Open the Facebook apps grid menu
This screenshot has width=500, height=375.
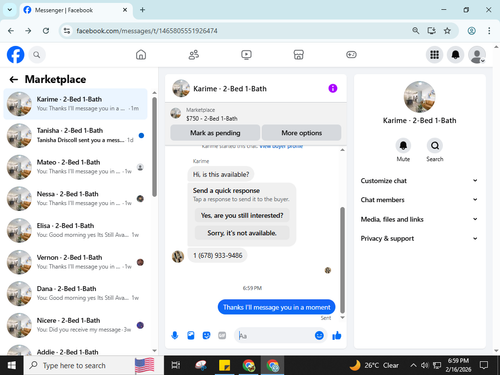434,54
